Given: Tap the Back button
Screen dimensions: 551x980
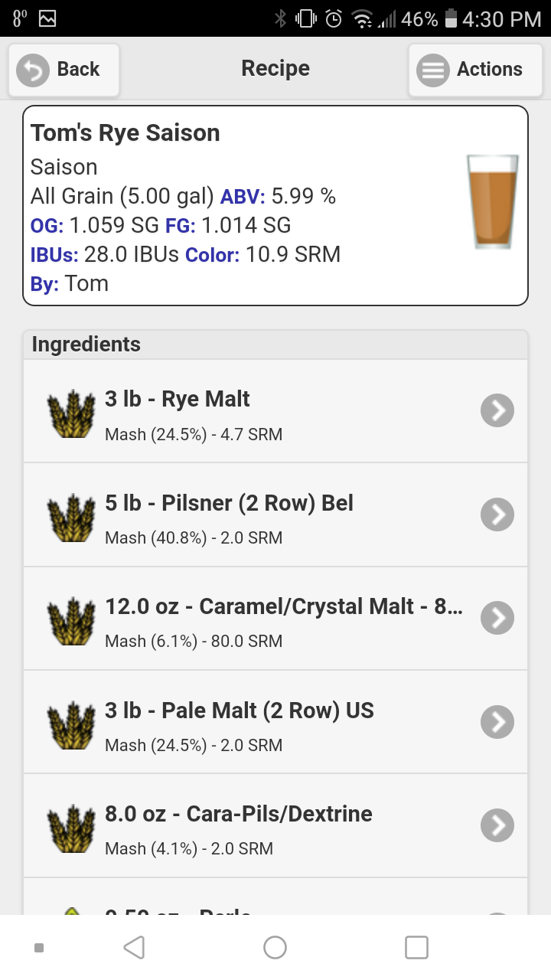Looking at the screenshot, I should (64, 70).
